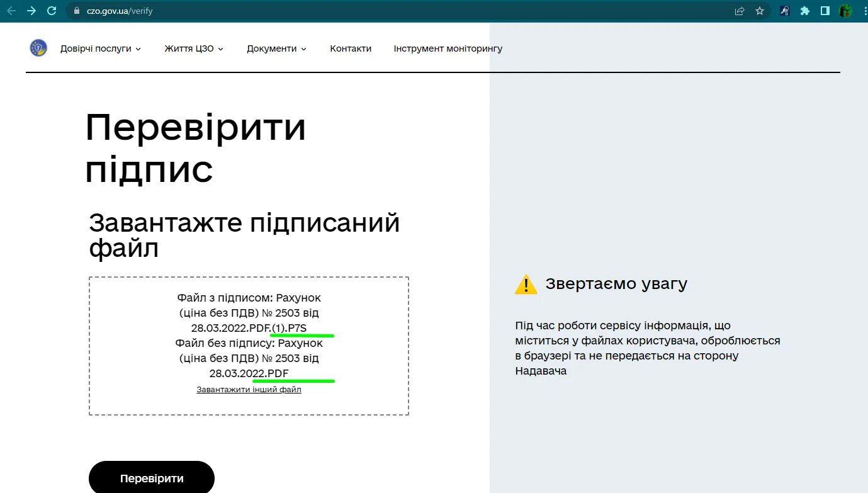Click the notice text starting Під час роботи сервісу
868x493 pixels.
(648, 348)
